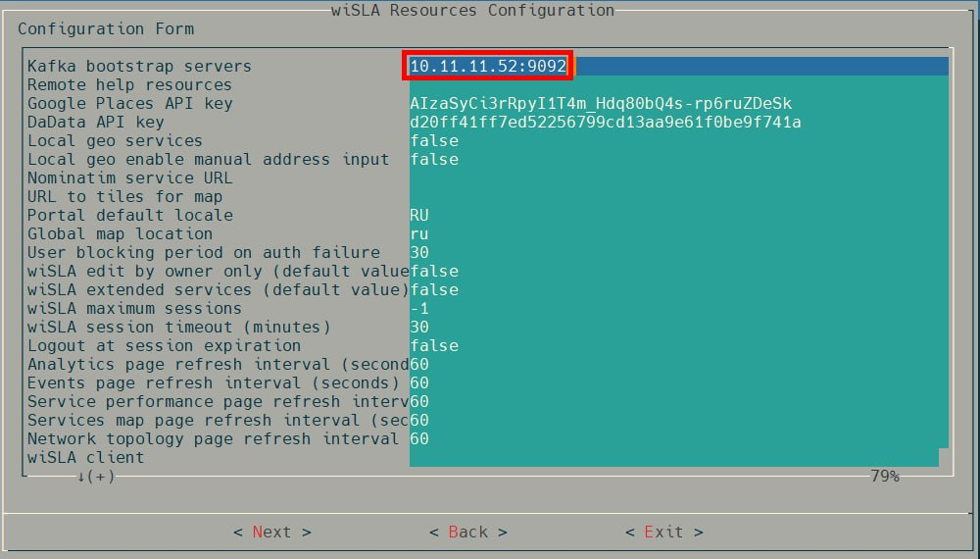Click the DaData API key label
The width and height of the screenshot is (980, 559).
tap(96, 123)
